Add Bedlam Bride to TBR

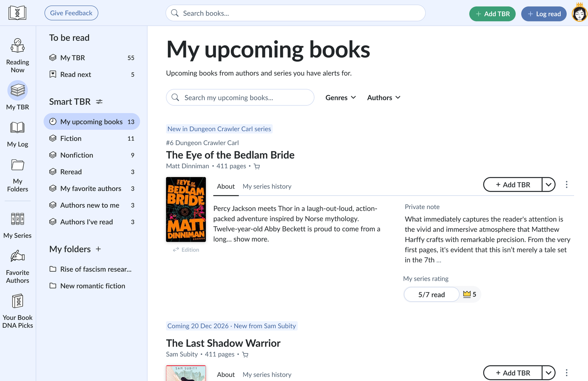pyautogui.click(x=513, y=184)
